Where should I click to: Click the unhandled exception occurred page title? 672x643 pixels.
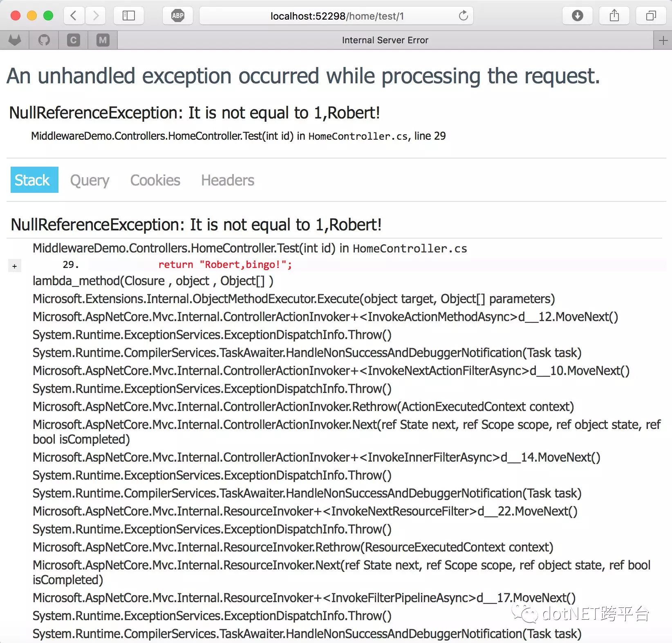pyautogui.click(x=303, y=76)
